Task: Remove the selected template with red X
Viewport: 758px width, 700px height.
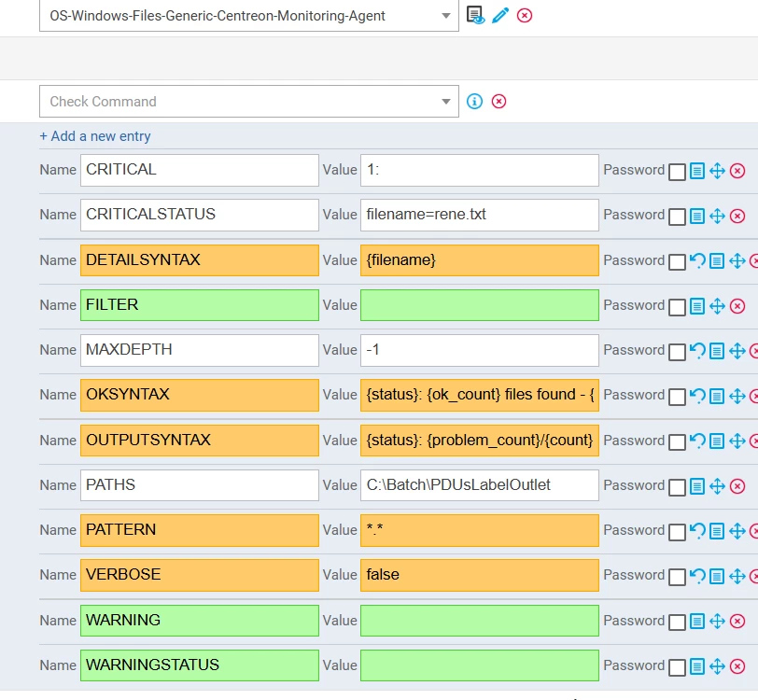Action: (525, 16)
